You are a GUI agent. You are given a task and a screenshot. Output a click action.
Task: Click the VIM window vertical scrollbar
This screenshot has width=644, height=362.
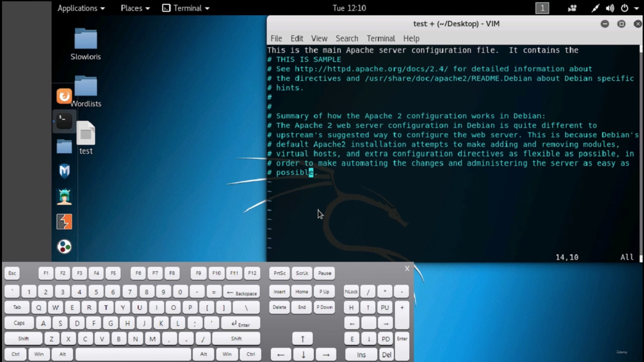coord(641,153)
